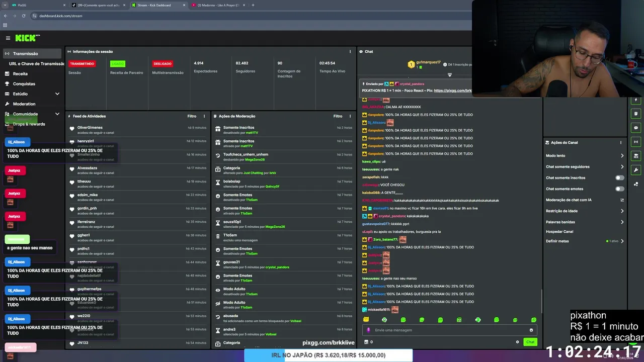Screen dimensions: 644x362
Task: Toggle Chat somente inscritos switch
Action: tap(620, 178)
